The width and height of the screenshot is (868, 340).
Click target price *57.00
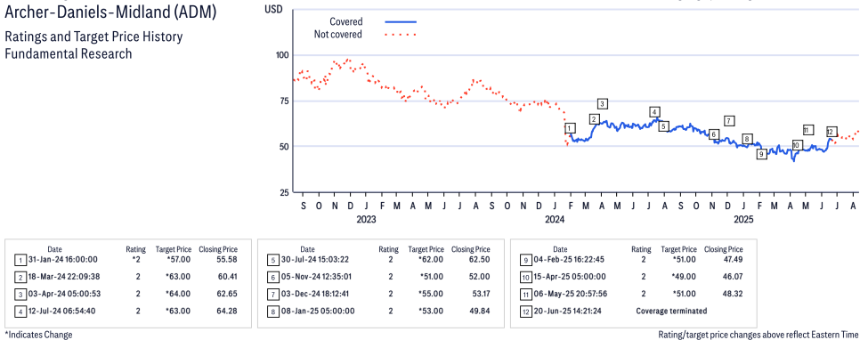(x=179, y=259)
